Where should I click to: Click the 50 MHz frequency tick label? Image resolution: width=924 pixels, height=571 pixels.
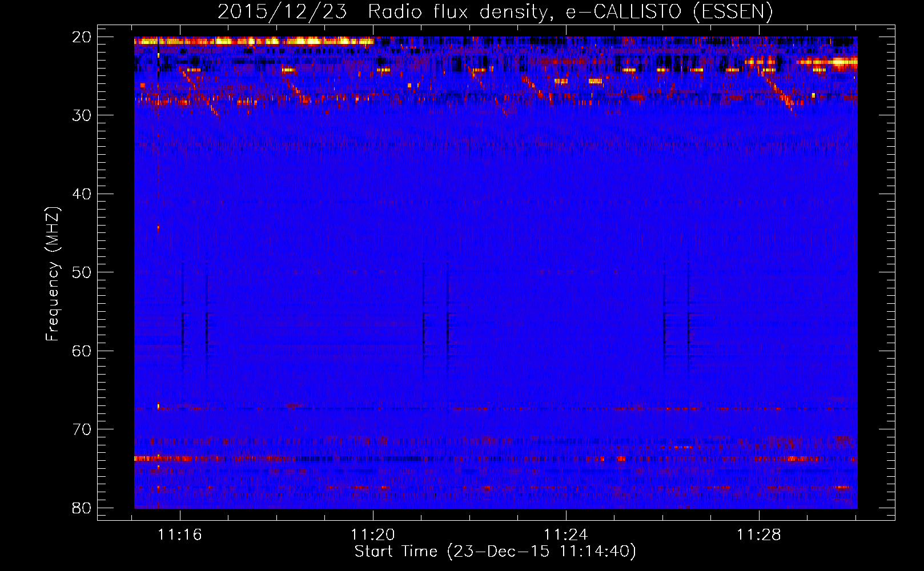82,272
